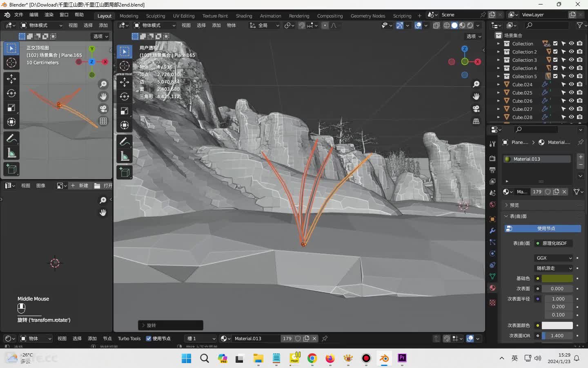588x368 pixels.
Task: Toggle camera view in main viewport
Action: [476, 109]
